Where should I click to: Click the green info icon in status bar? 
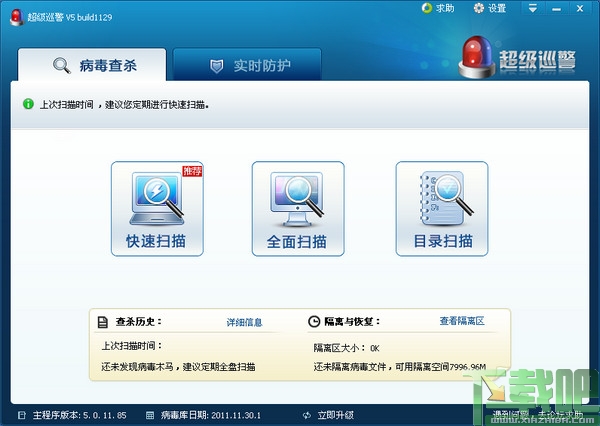click(x=28, y=104)
